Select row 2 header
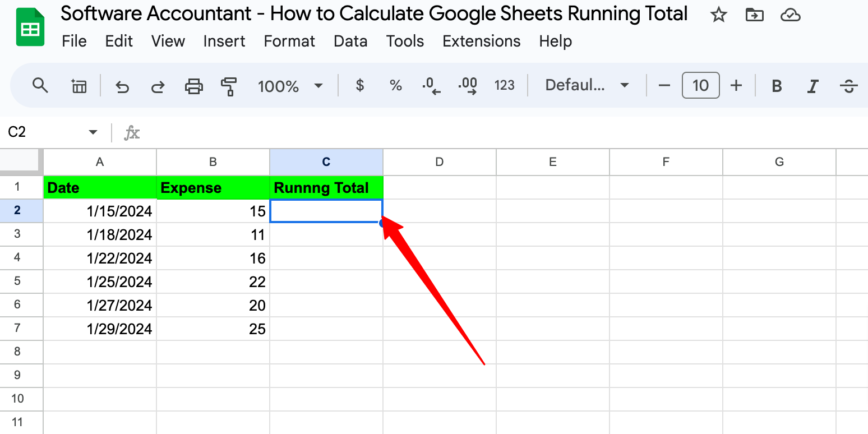The height and width of the screenshot is (434, 868). [x=21, y=211]
